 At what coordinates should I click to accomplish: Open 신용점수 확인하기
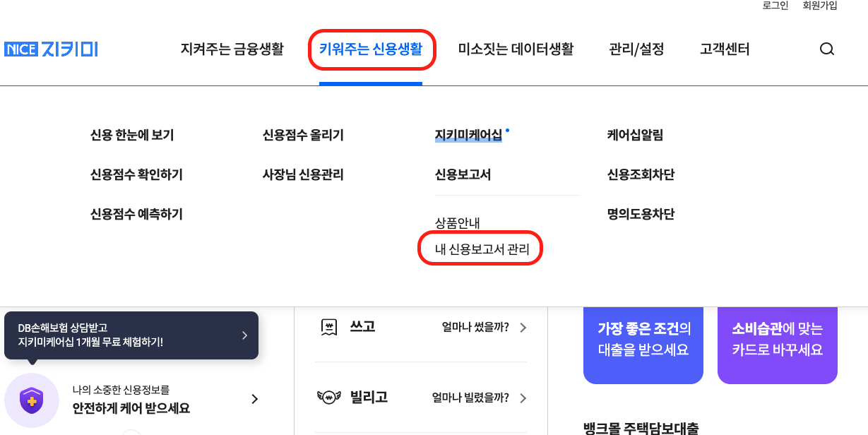pyautogui.click(x=137, y=175)
